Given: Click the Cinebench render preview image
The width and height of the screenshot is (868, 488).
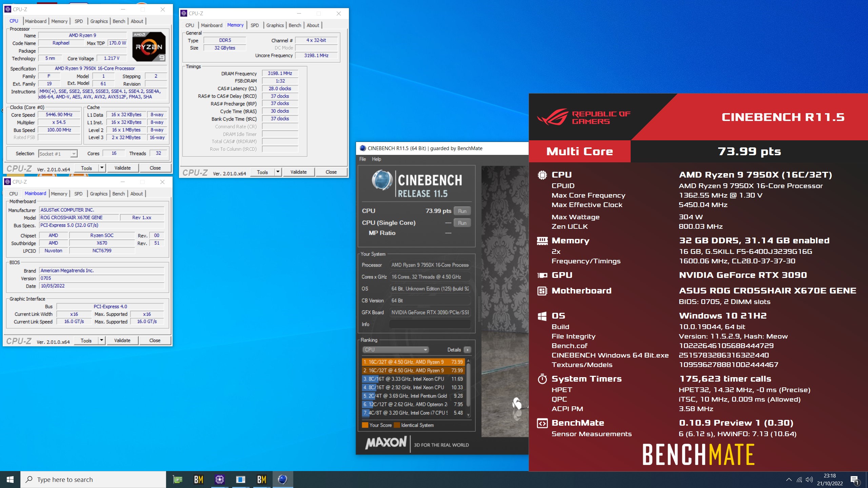Looking at the screenshot, I should 505,302.
